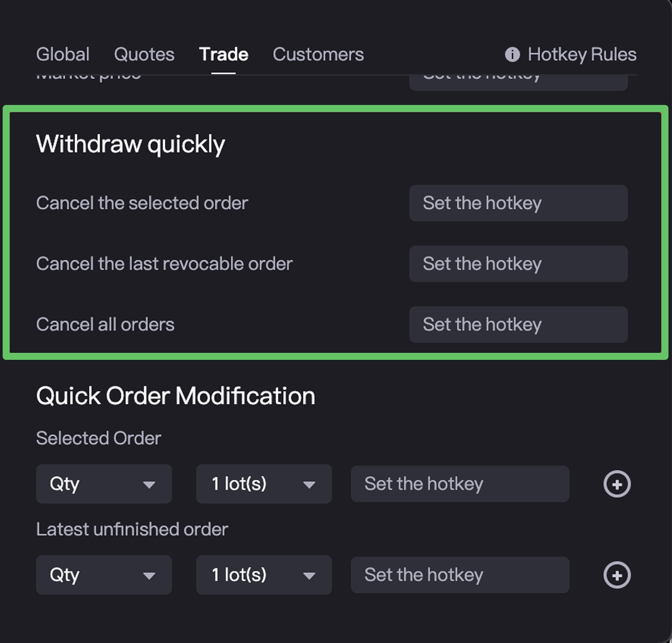672x643 pixels.
Task: Open 1 lot(s) dropdown under Selected Order
Action: (x=264, y=484)
